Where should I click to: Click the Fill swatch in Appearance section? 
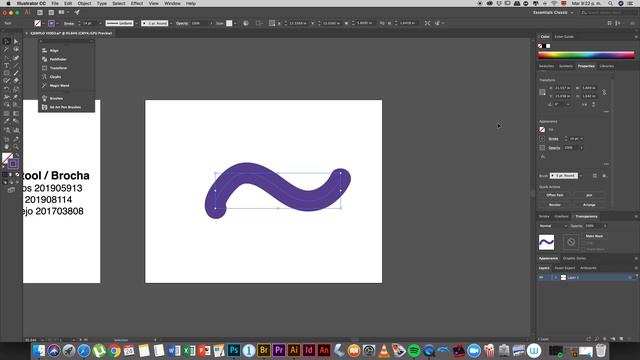coord(542,130)
